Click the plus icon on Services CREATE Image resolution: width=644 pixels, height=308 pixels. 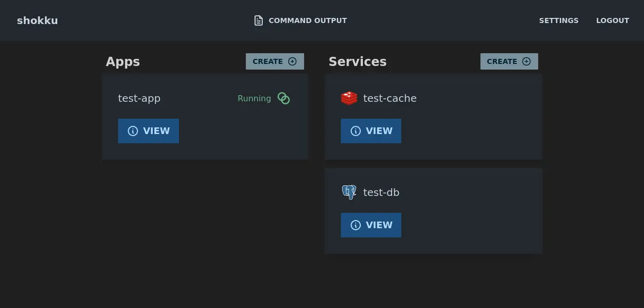click(526, 61)
